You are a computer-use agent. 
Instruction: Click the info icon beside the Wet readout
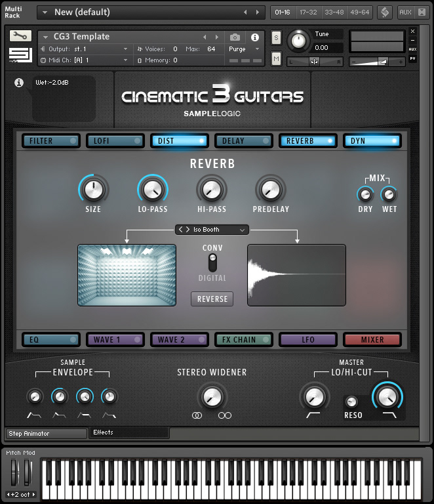pyautogui.click(x=19, y=83)
